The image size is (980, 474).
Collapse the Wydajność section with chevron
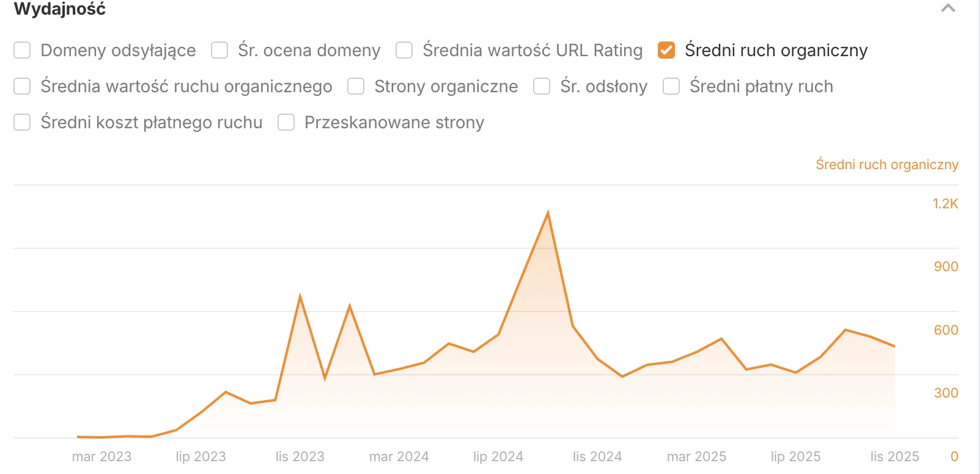point(948,9)
